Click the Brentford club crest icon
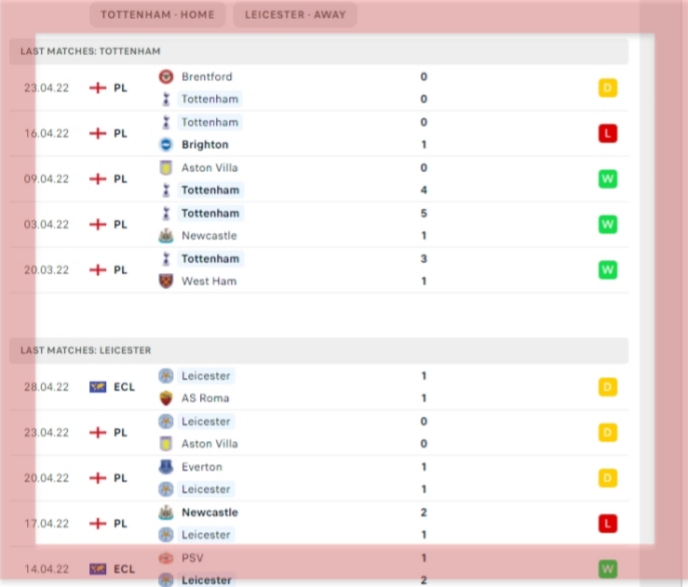This screenshot has height=587, width=688. 166,77
